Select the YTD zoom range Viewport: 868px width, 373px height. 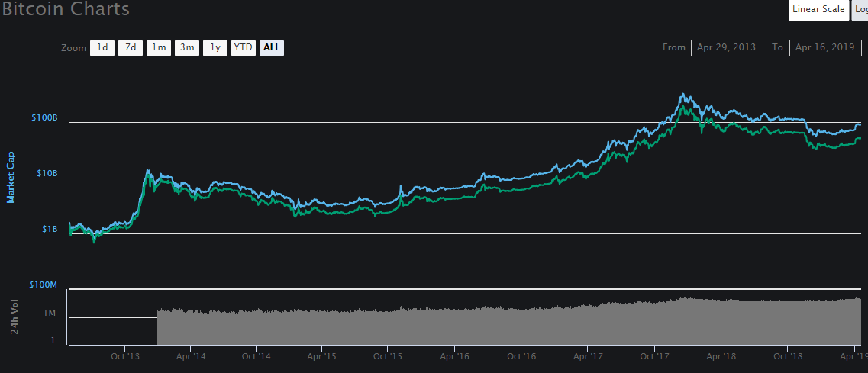(243, 47)
